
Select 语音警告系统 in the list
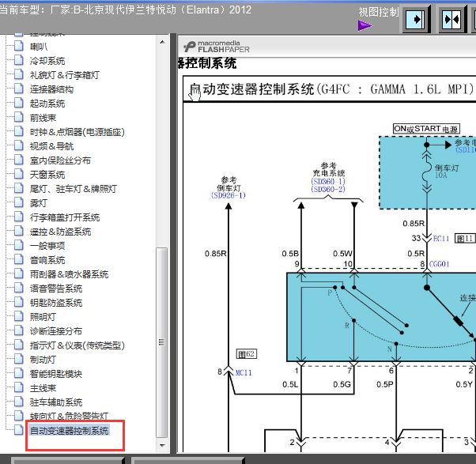tap(56, 289)
